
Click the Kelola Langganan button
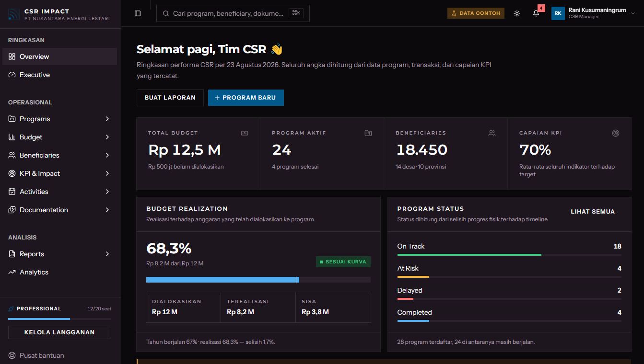pyautogui.click(x=59, y=332)
